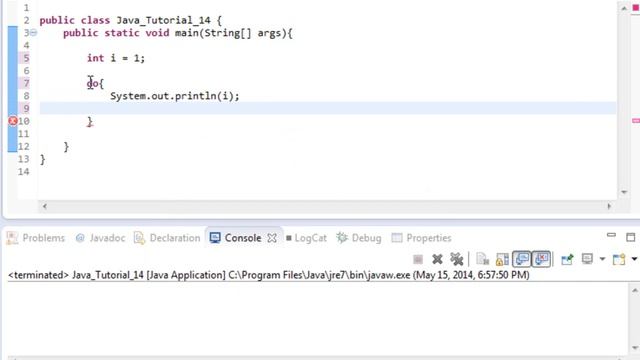
Task: Switch to the Declaration tab
Action: (167, 238)
